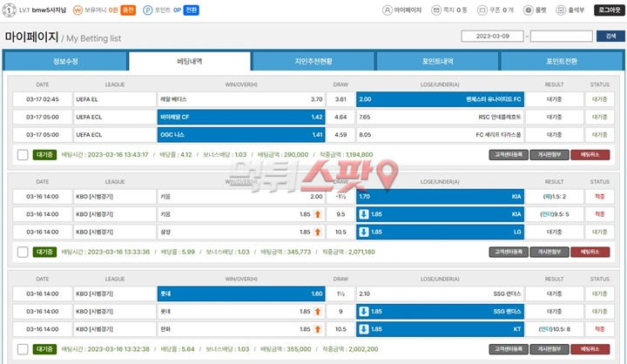Click the 쿠폰 coupon icon

[x=482, y=10]
